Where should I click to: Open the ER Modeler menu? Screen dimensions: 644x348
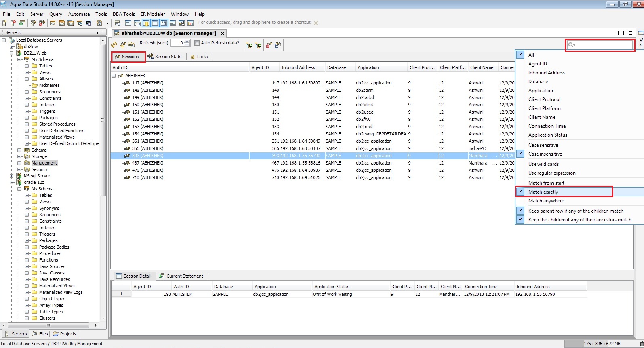(x=153, y=14)
